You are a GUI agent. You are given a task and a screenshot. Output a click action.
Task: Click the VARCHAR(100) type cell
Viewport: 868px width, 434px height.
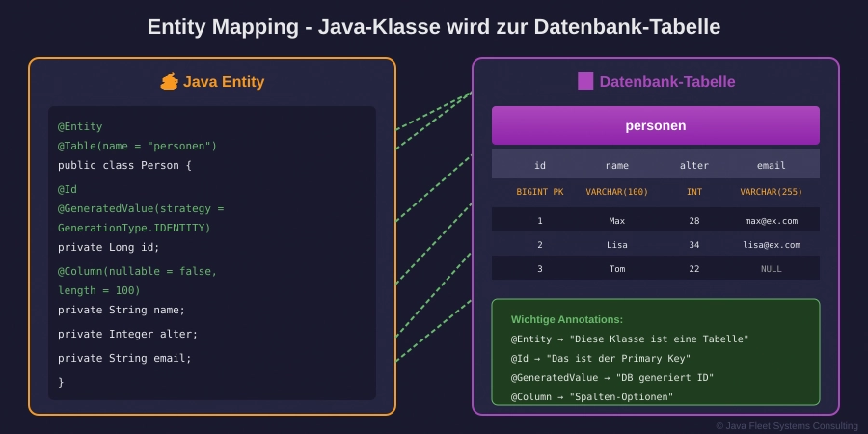click(616, 192)
